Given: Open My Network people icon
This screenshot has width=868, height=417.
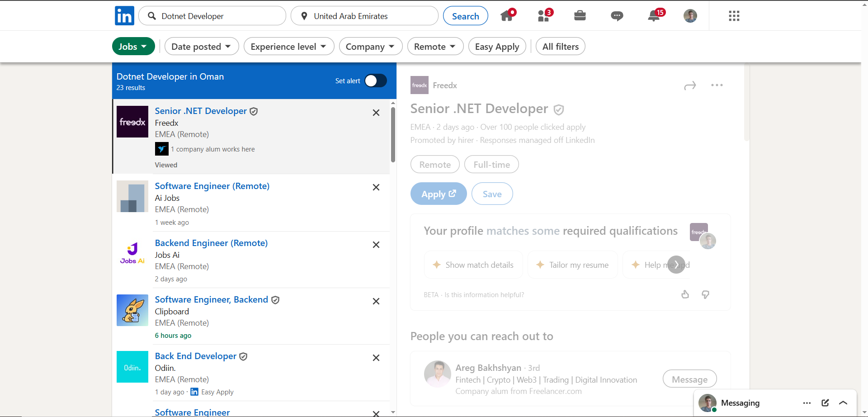Looking at the screenshot, I should pos(544,16).
